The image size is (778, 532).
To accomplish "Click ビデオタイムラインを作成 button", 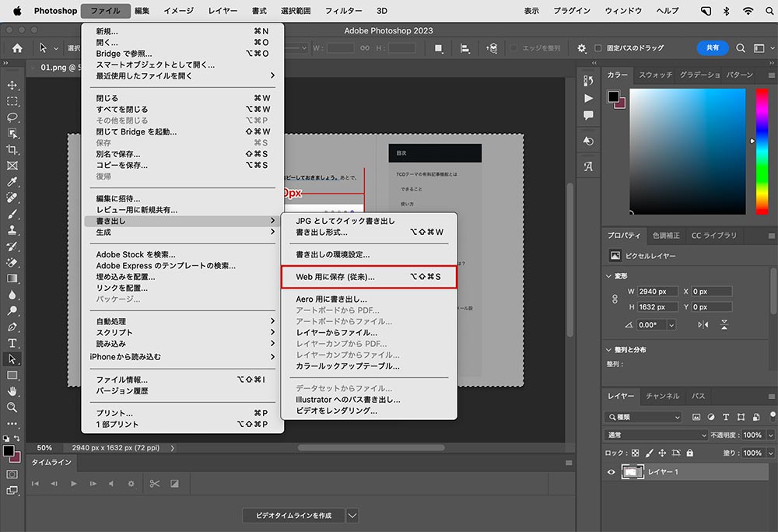I will click(294, 515).
